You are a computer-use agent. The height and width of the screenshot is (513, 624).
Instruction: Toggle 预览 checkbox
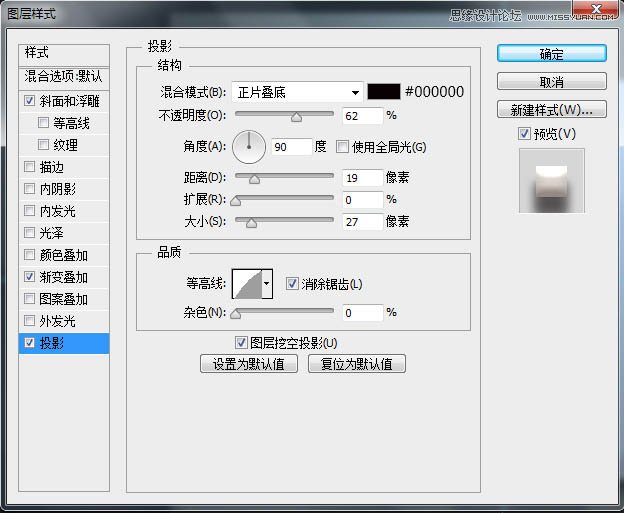[x=524, y=133]
